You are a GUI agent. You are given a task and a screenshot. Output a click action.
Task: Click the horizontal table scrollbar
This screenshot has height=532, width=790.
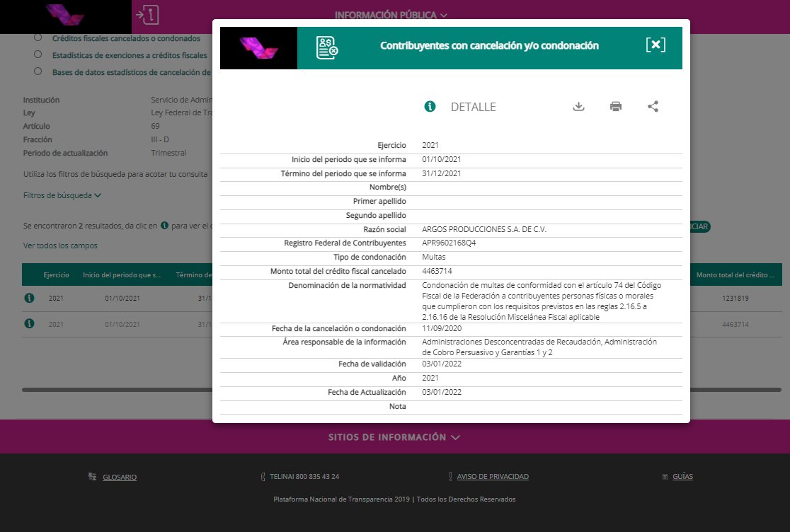(401, 390)
